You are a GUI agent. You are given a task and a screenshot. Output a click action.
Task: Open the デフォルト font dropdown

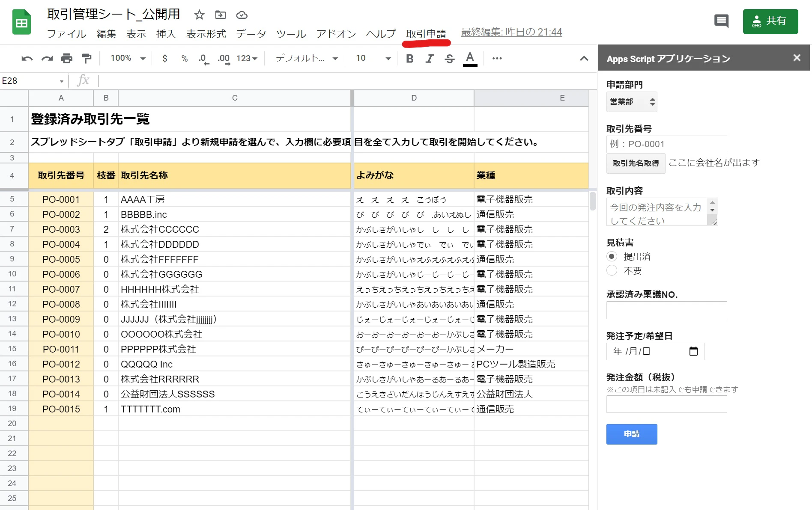(307, 58)
